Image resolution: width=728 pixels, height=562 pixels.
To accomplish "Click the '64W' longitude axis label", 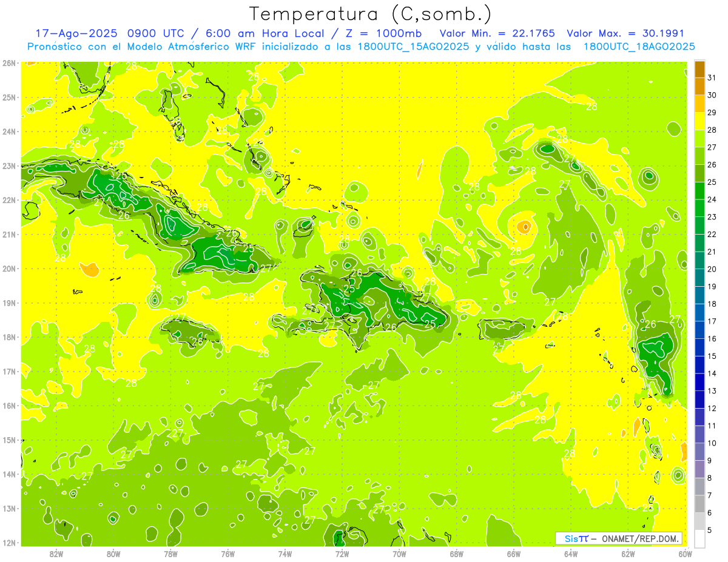I will tap(571, 554).
